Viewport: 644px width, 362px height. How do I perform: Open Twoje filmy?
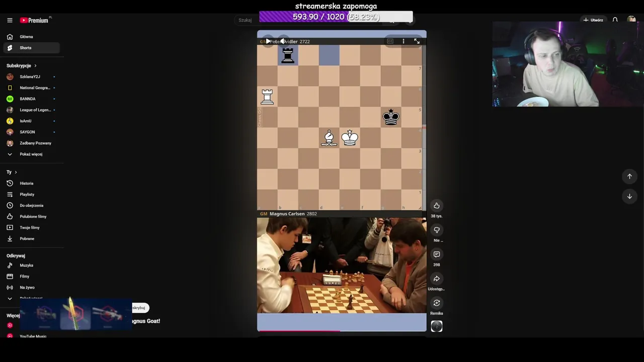(31, 228)
